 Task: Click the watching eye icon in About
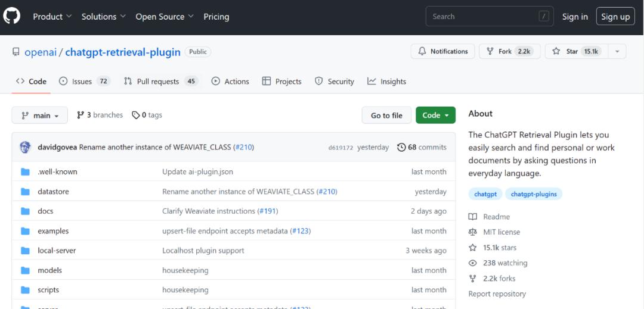pyautogui.click(x=473, y=263)
